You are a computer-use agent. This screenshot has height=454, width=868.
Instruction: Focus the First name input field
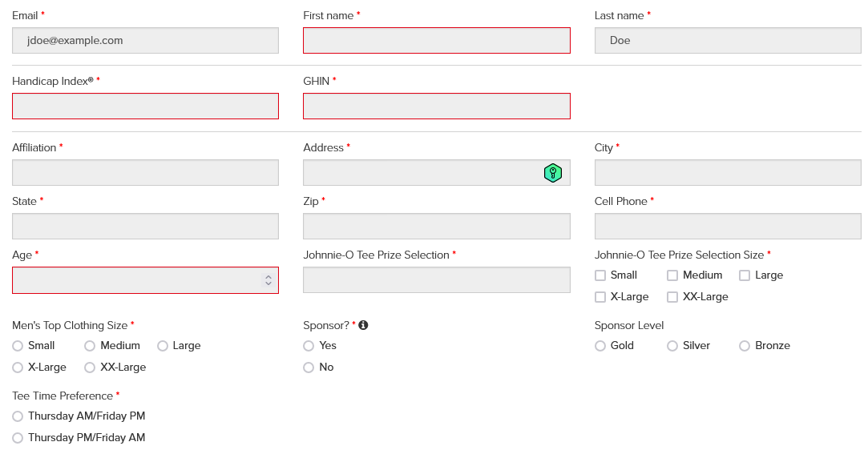pyautogui.click(x=436, y=41)
